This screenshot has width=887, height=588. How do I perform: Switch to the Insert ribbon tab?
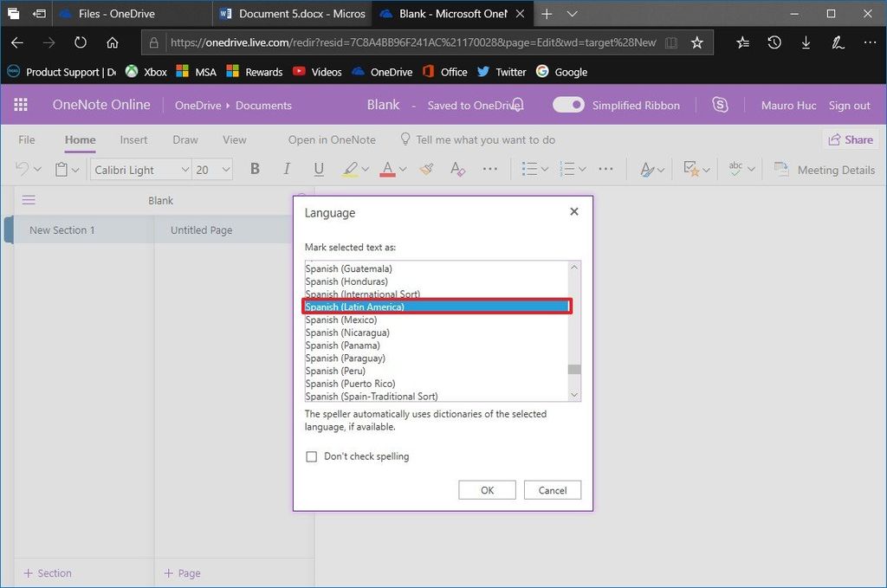pyautogui.click(x=133, y=139)
